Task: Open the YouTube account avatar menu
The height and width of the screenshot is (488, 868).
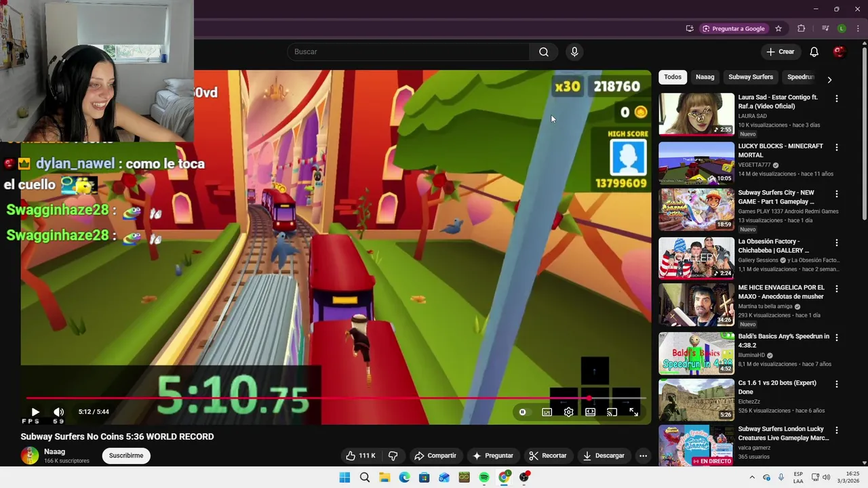Action: (839, 52)
